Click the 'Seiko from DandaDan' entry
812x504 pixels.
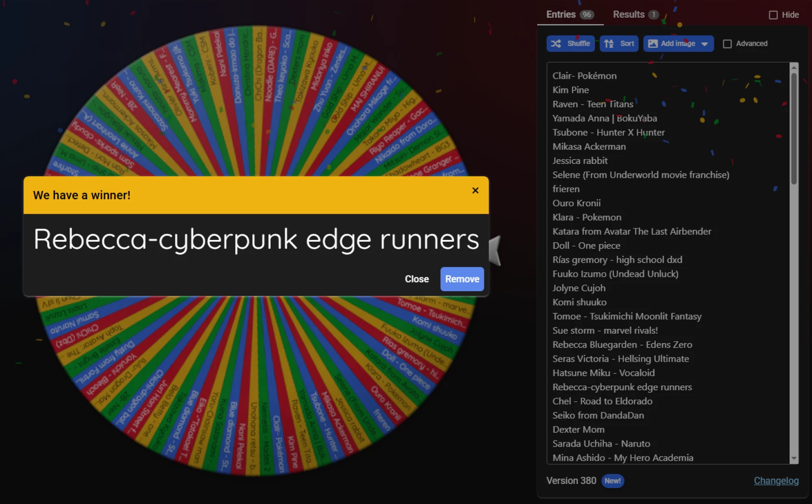tap(598, 415)
